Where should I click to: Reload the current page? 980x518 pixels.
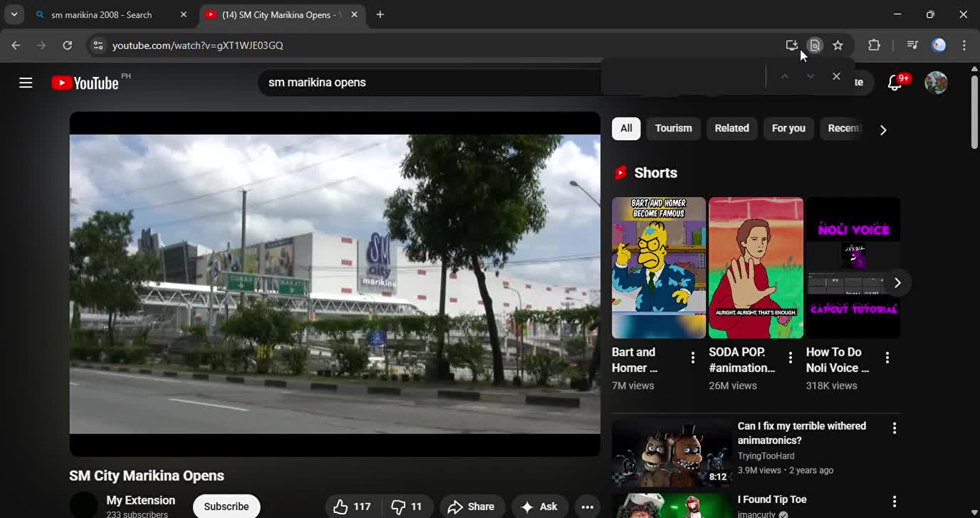click(x=67, y=45)
